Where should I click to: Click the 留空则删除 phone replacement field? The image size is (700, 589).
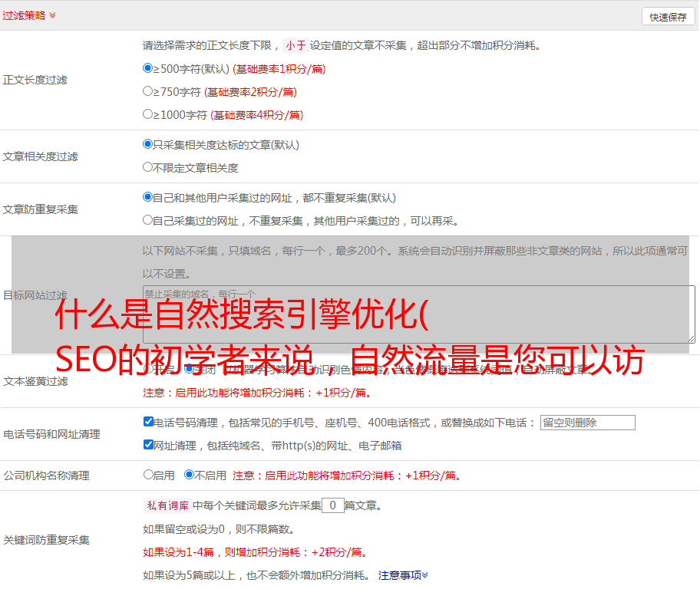coord(587,423)
